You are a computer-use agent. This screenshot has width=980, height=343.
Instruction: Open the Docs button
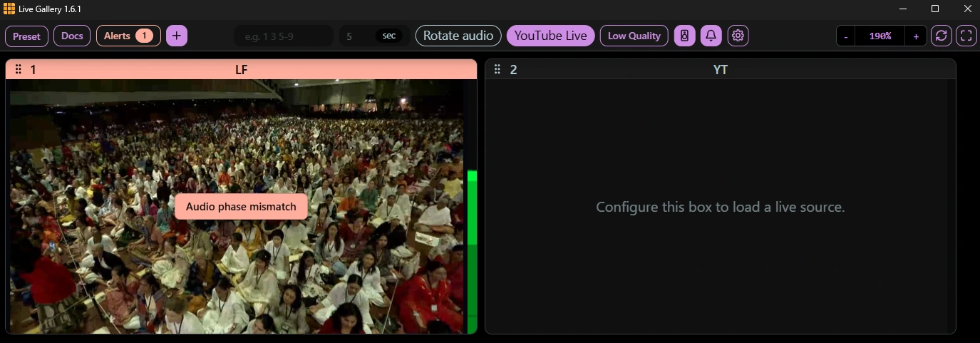click(72, 36)
